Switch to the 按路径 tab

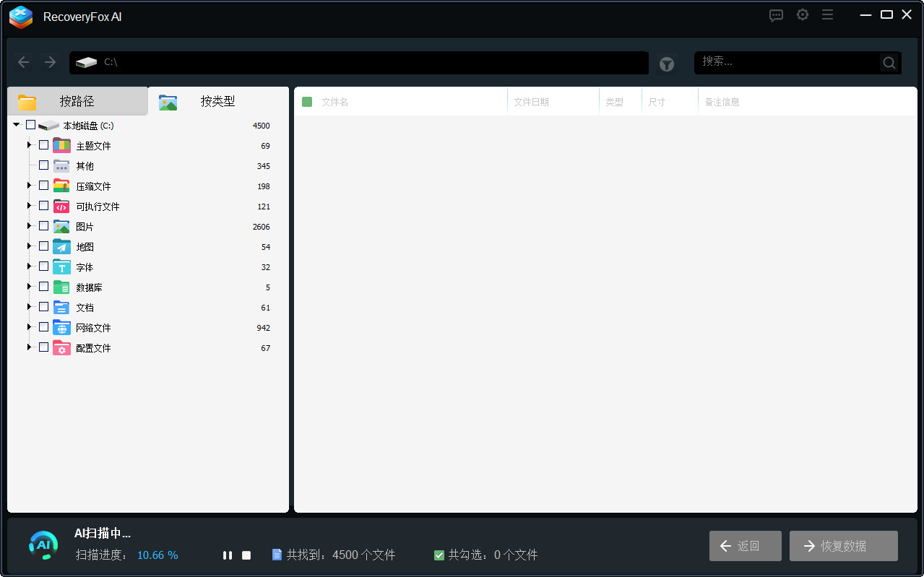click(76, 101)
